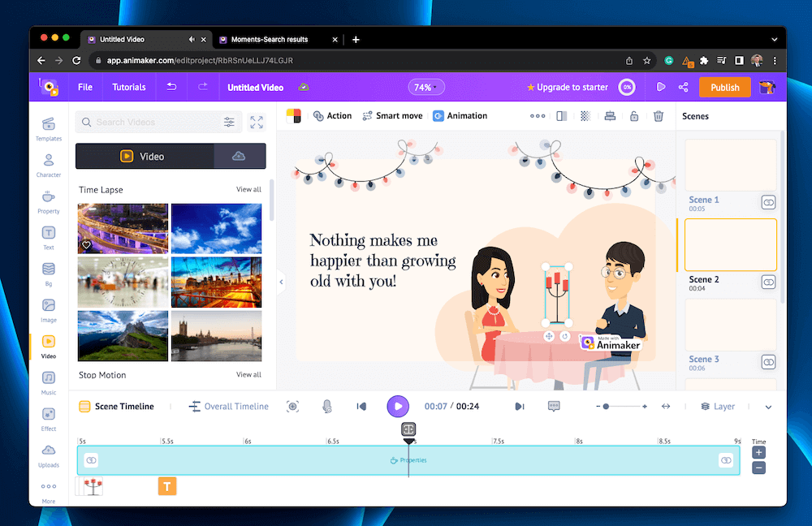Open the File menu
812x526 pixels.
tap(85, 87)
